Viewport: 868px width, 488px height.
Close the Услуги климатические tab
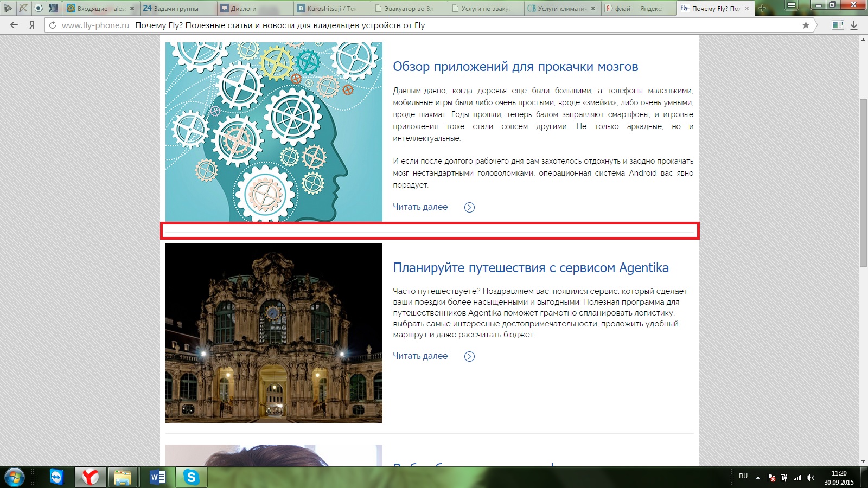tap(593, 9)
